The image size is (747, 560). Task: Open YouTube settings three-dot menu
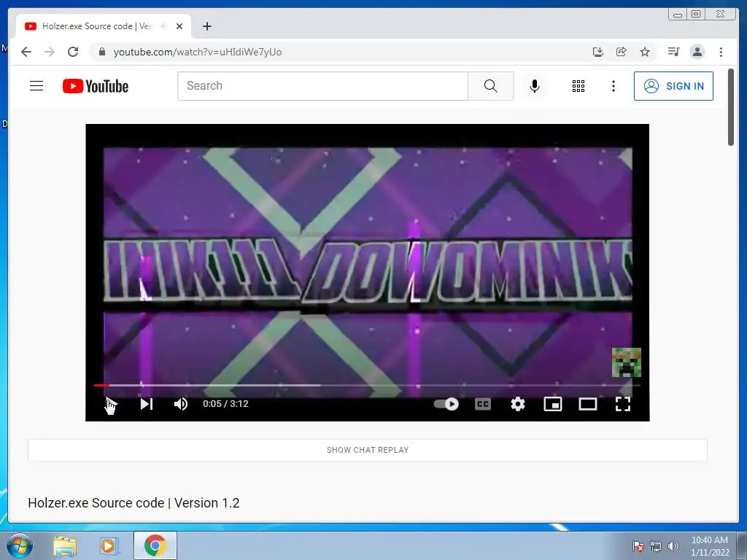tap(613, 86)
